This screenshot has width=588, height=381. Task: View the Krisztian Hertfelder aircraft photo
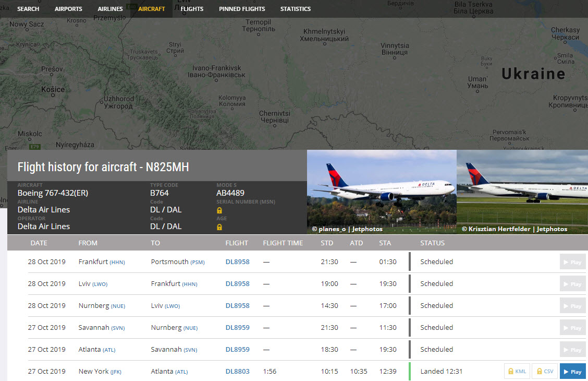pyautogui.click(x=522, y=192)
